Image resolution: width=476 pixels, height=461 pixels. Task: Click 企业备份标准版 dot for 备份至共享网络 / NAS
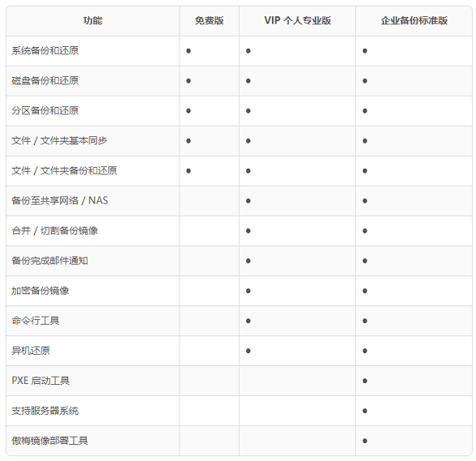pyautogui.click(x=365, y=201)
